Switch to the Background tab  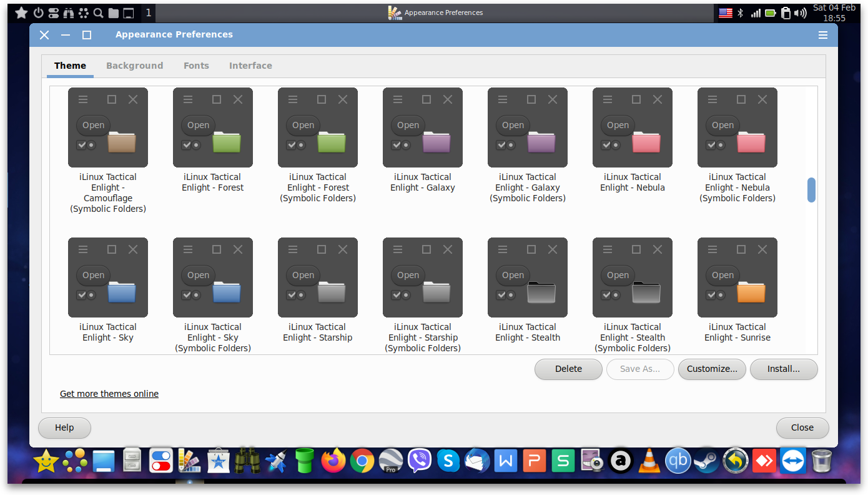click(134, 66)
